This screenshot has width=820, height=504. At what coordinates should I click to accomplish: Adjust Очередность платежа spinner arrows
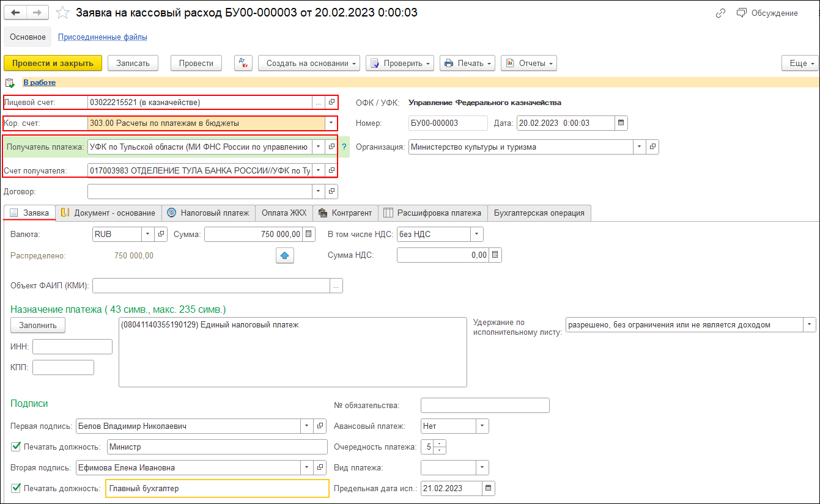[440, 447]
